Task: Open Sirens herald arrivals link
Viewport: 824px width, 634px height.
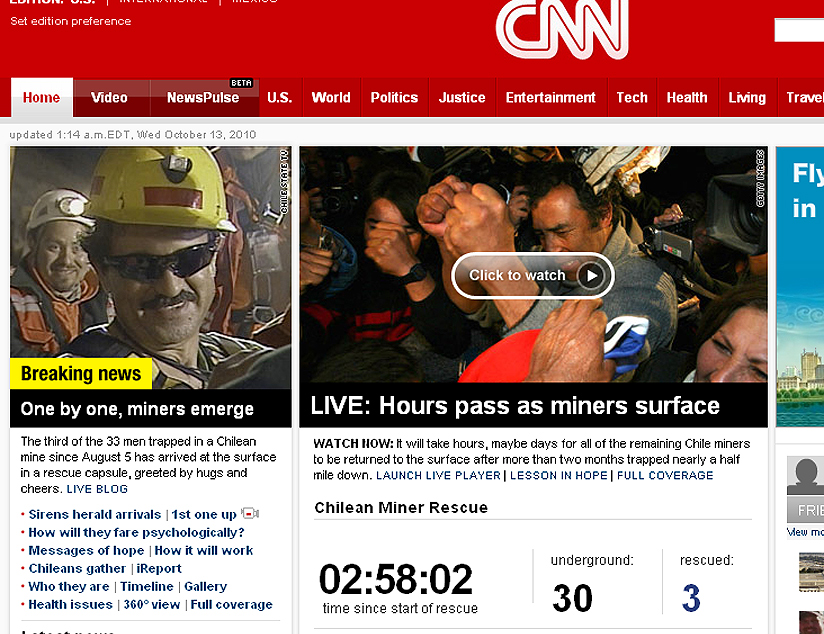Action: (x=95, y=514)
